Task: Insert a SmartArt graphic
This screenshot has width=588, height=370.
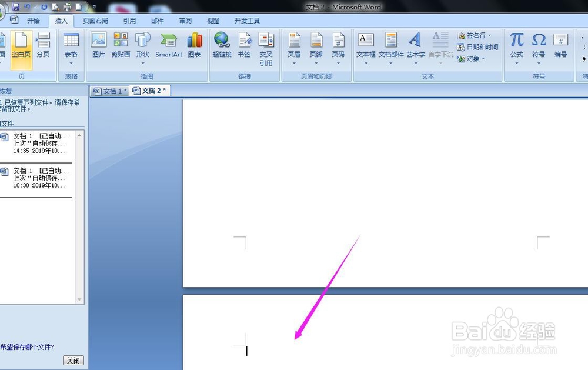Action: click(169, 45)
